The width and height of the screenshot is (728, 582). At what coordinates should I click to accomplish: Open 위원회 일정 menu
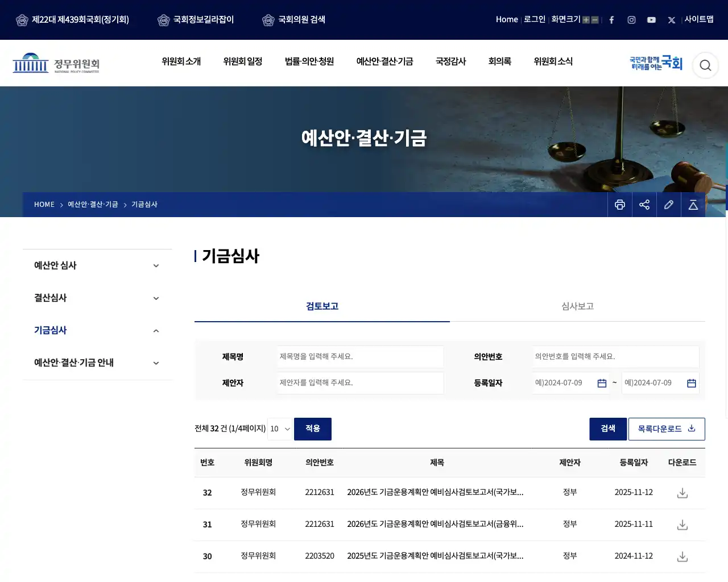(243, 61)
